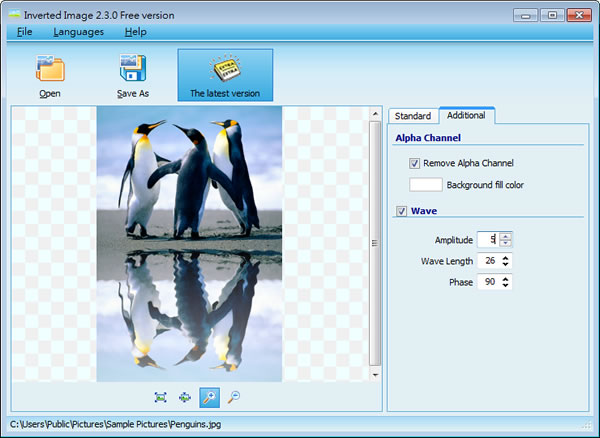Viewport: 600px width, 438px height.
Task: Open the File menu
Action: coord(24,32)
